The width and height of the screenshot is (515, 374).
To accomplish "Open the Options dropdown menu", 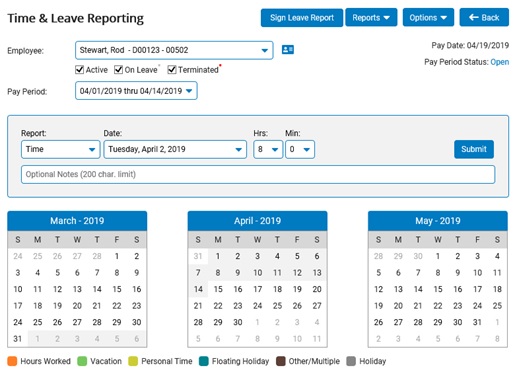I will (x=428, y=18).
